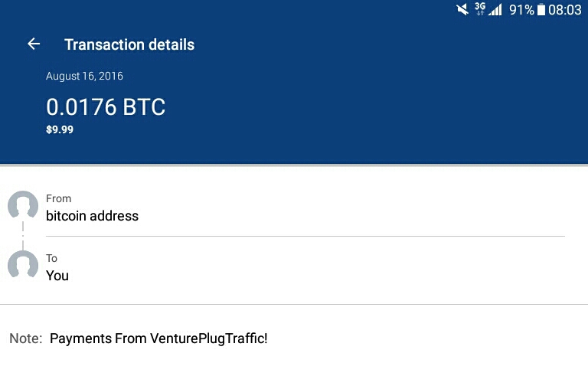Tap the muted sound status icon
588x376 pixels.
tap(462, 10)
